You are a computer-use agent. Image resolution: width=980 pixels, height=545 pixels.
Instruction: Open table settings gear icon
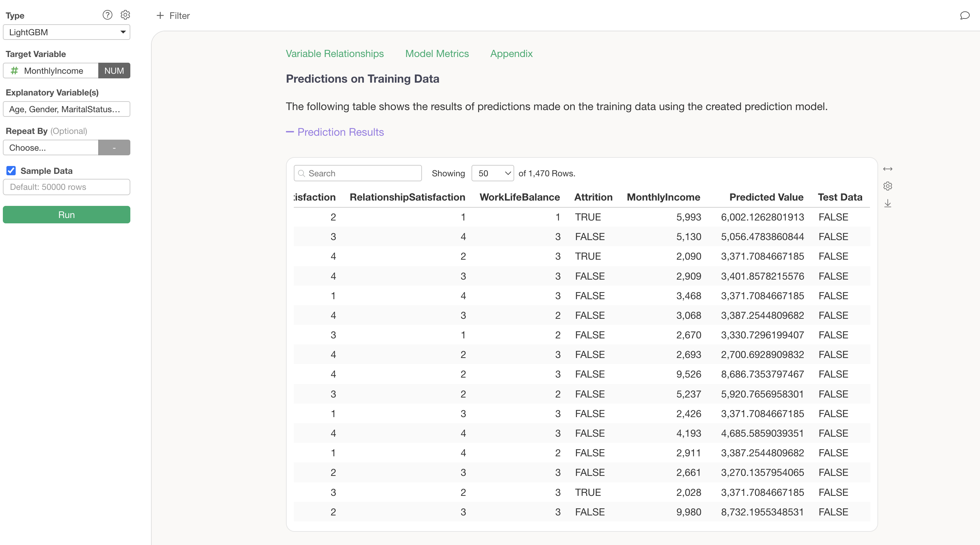click(887, 186)
